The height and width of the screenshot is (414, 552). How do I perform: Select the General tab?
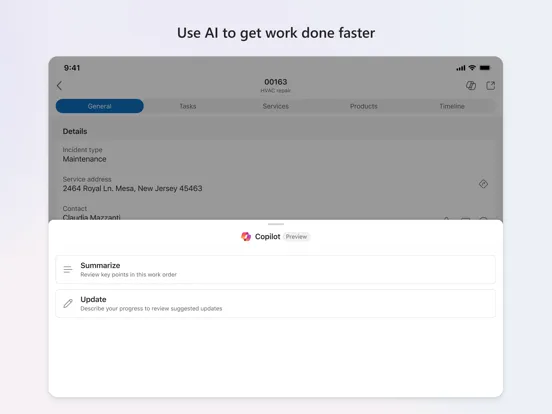pyautogui.click(x=100, y=106)
